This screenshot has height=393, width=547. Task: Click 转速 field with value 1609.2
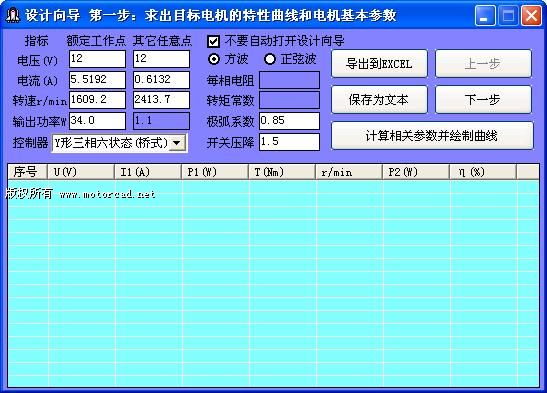pos(97,100)
